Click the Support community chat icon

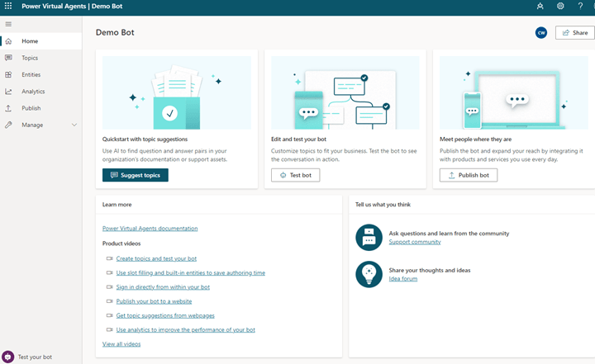tap(369, 238)
